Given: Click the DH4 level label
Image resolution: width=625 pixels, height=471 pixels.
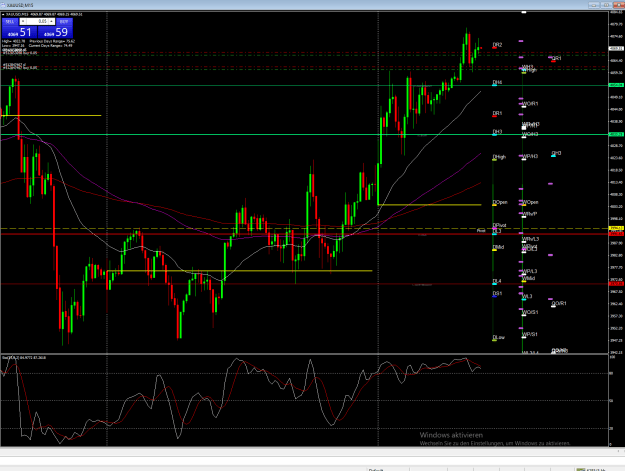Looking at the screenshot, I should coord(497,82).
